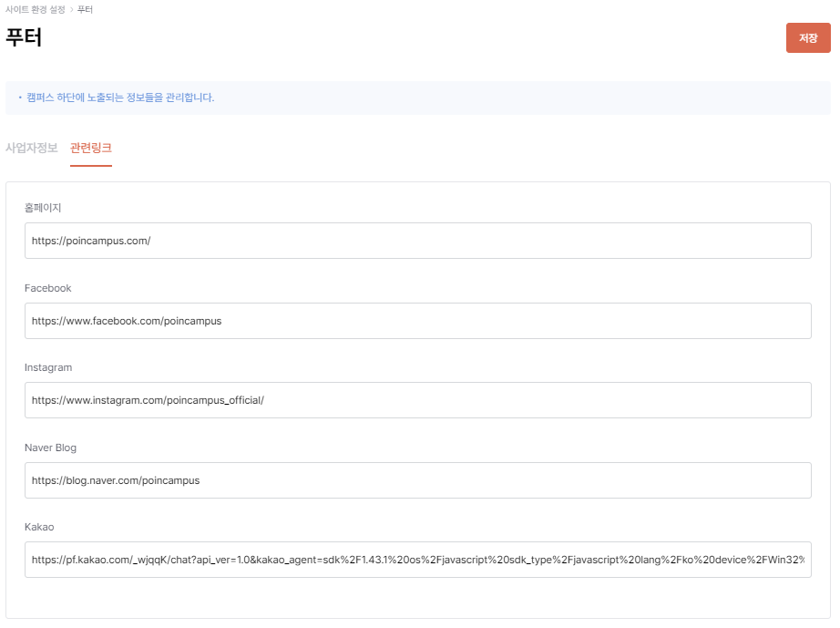Image resolution: width=840 pixels, height=628 pixels.
Task: Select the 관련링크 tab
Action: coord(91,148)
